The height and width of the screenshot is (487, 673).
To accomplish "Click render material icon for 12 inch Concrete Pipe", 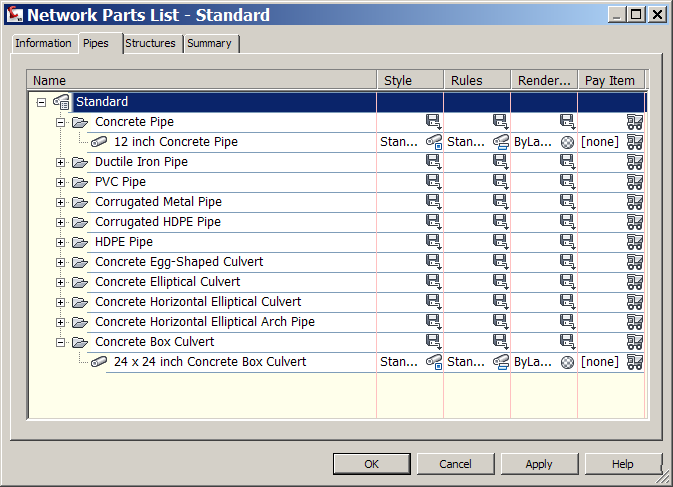I will pyautogui.click(x=567, y=142).
